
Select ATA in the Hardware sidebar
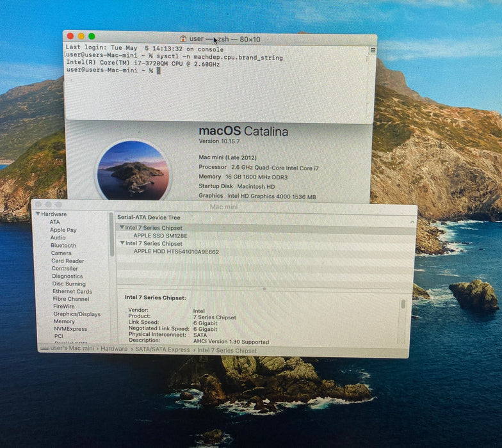(x=55, y=221)
